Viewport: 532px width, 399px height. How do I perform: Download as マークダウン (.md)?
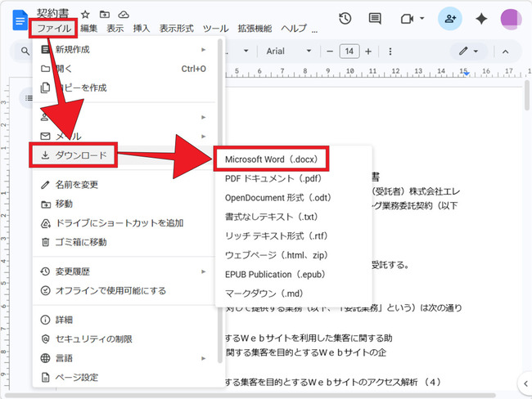click(x=294, y=294)
